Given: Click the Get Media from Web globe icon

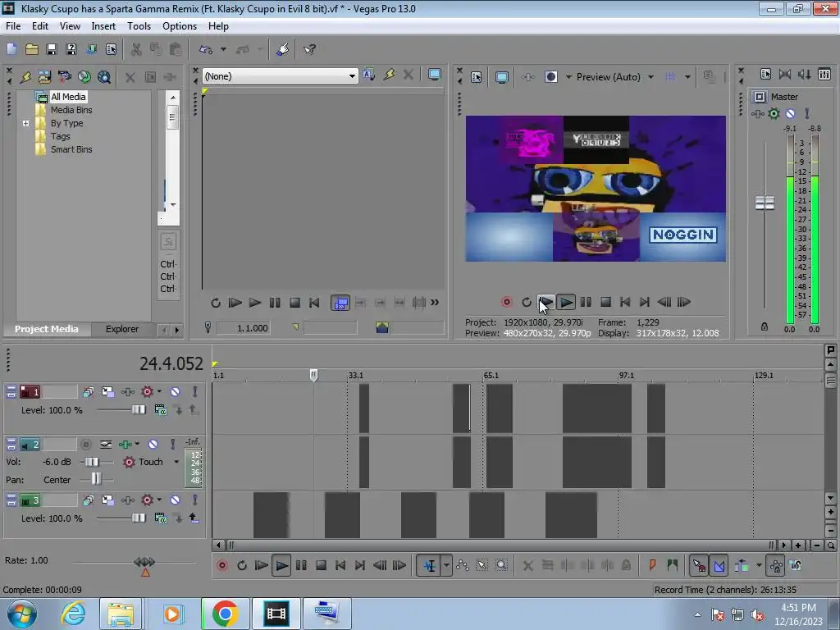Looking at the screenshot, I should tap(84, 76).
